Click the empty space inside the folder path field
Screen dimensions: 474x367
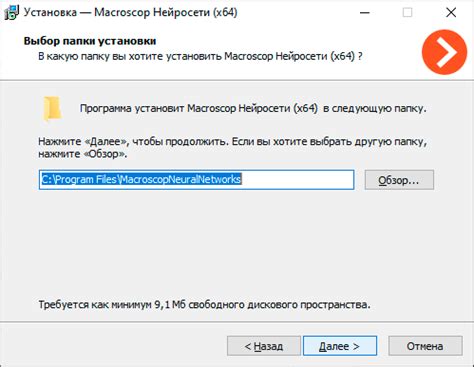(x=297, y=180)
